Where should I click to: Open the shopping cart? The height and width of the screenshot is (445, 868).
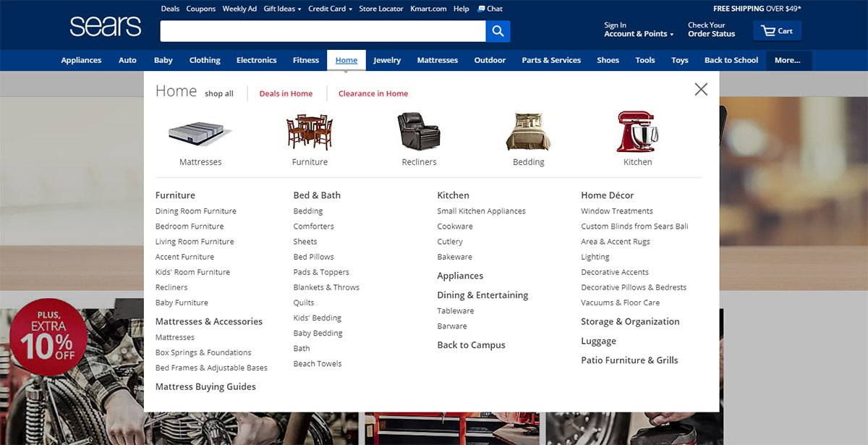coord(777,31)
